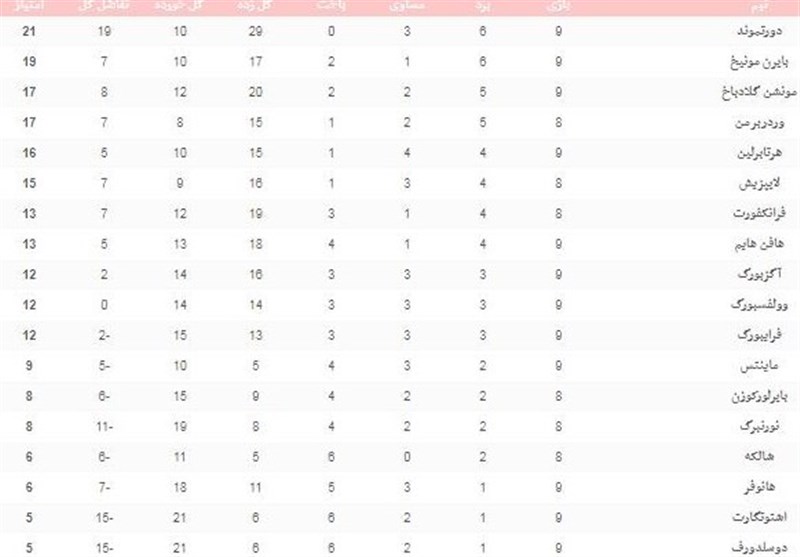
Task: Sort by the امتیاز points column header
Action: (25, 7)
